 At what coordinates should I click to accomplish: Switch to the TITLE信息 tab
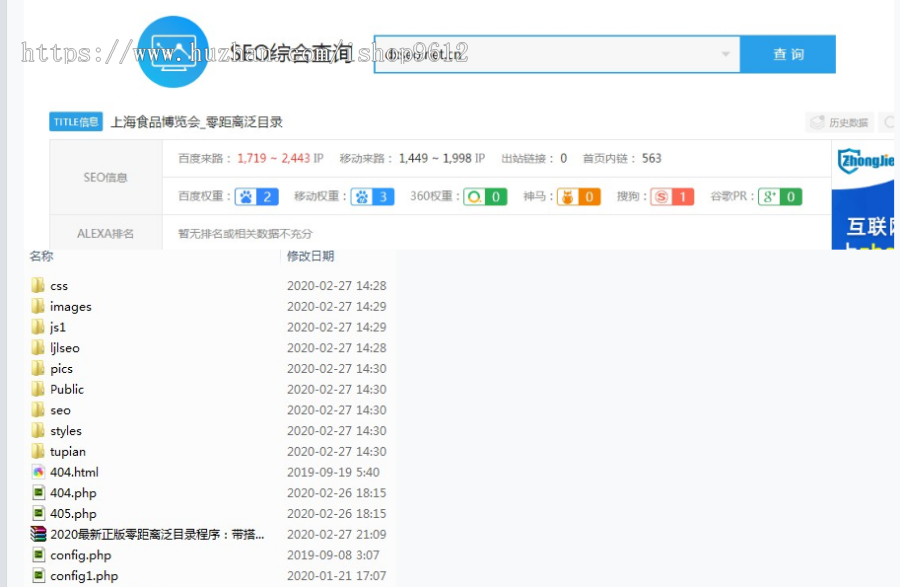(x=75, y=121)
